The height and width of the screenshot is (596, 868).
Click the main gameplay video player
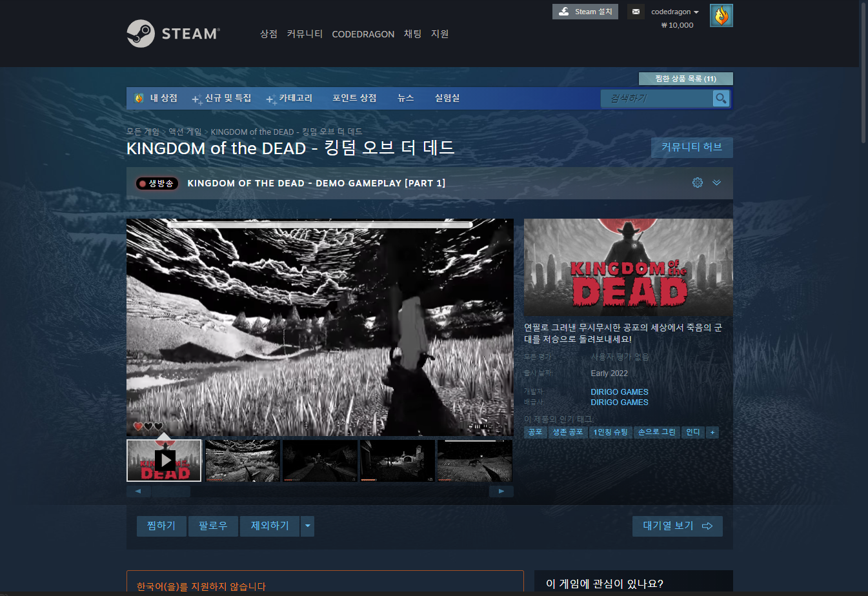pyautogui.click(x=319, y=327)
